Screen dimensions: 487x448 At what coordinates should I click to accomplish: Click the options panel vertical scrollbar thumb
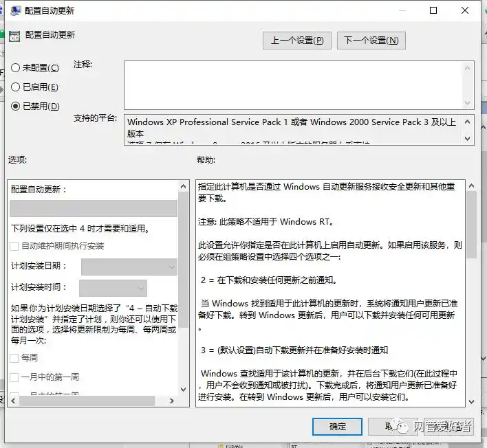click(183, 259)
